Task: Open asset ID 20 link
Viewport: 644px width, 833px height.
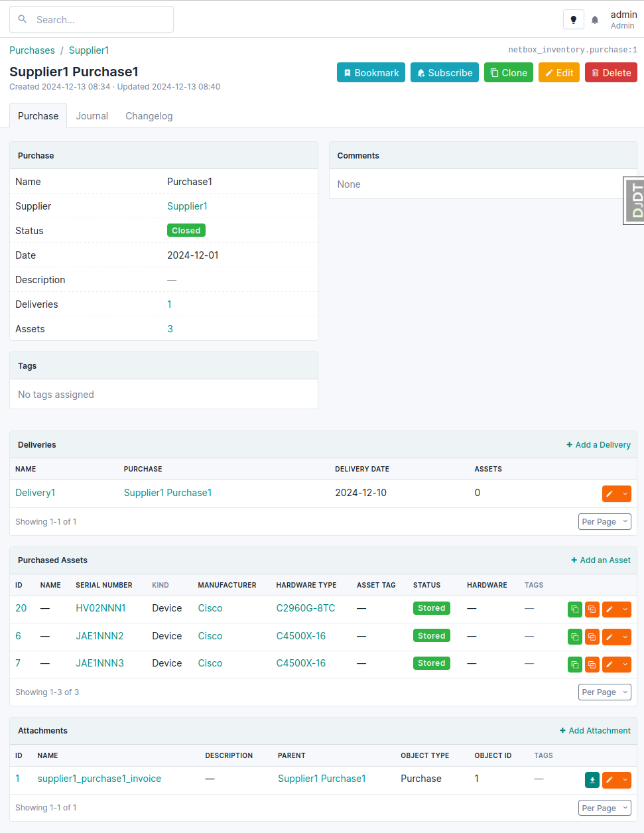Action: tap(21, 608)
